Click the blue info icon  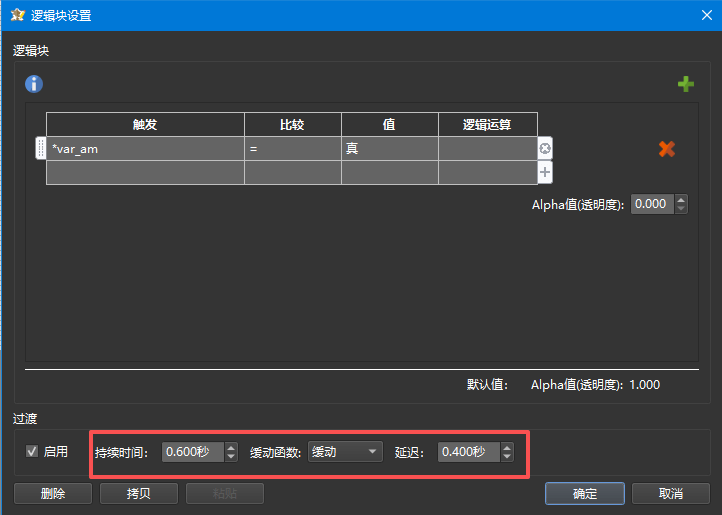click(34, 84)
